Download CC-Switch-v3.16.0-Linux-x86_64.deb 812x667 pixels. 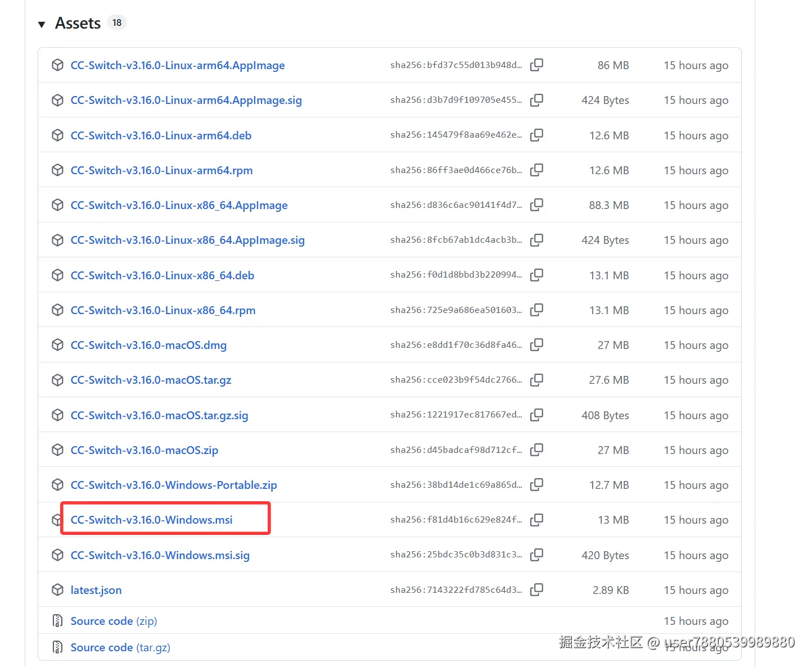(163, 275)
